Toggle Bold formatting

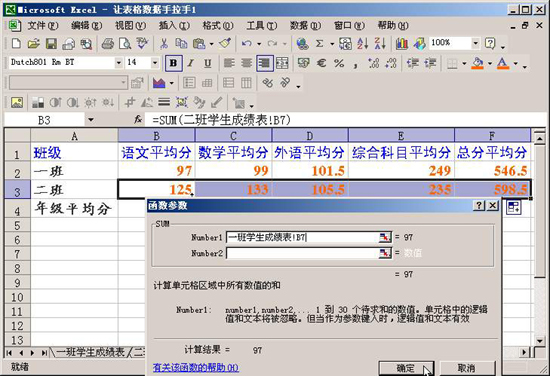(173, 63)
